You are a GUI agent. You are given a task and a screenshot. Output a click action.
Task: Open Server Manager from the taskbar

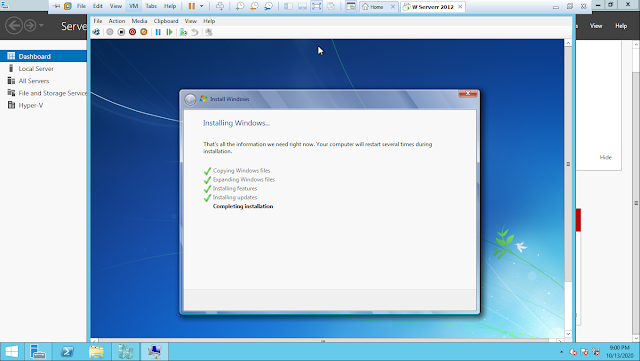point(38,352)
